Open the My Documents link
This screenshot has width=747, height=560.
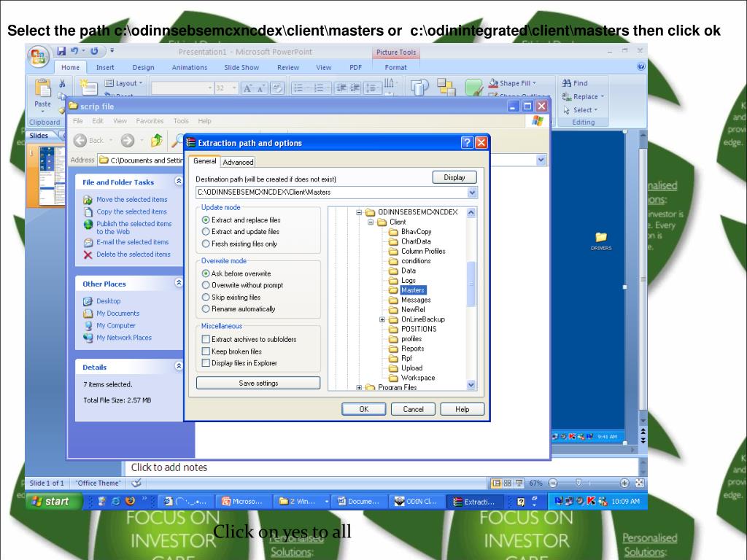(x=117, y=314)
